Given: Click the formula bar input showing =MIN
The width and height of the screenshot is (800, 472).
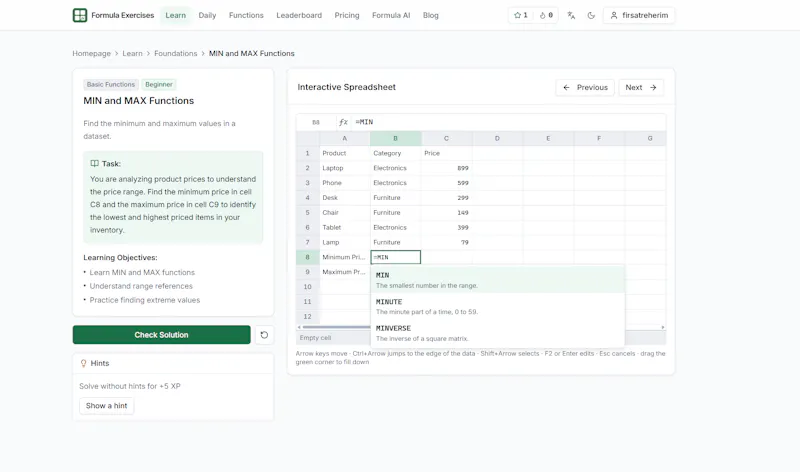Looking at the screenshot, I should pyautogui.click(x=509, y=122).
